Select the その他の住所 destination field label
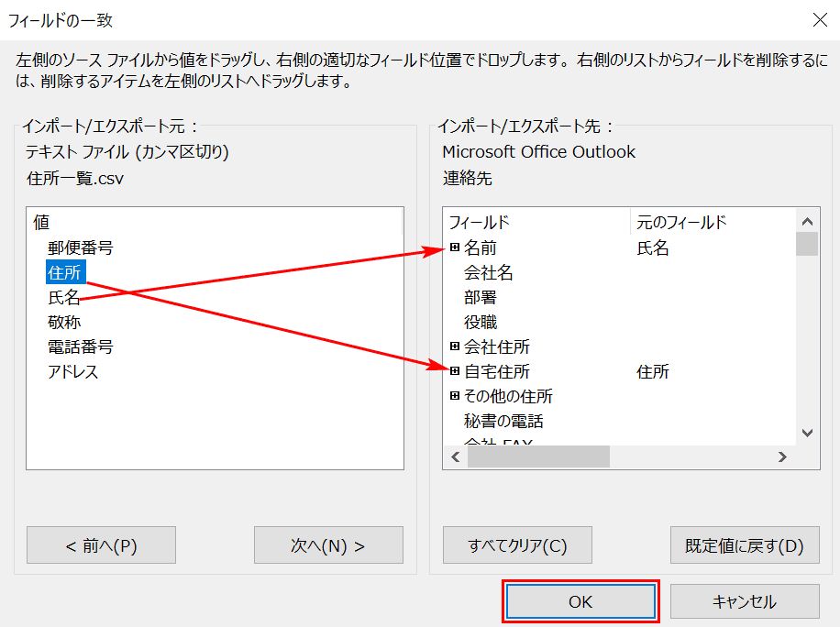The width and height of the screenshot is (840, 627). tap(508, 396)
